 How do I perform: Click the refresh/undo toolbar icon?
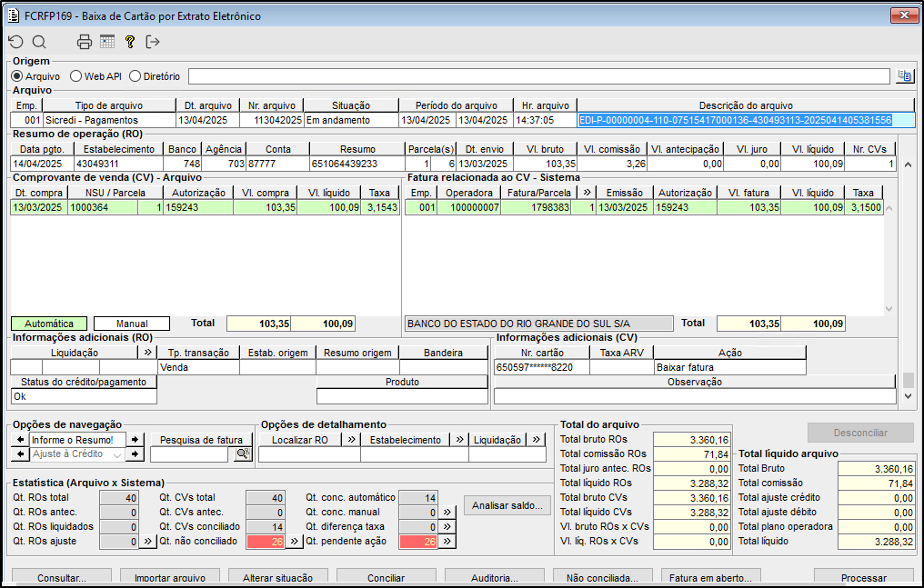15,42
